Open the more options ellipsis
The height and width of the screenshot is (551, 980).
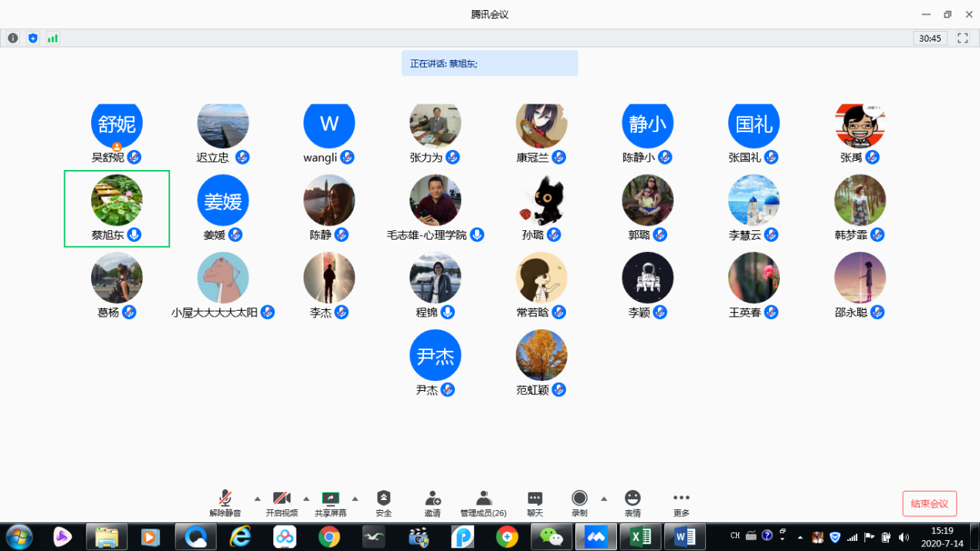click(x=681, y=498)
